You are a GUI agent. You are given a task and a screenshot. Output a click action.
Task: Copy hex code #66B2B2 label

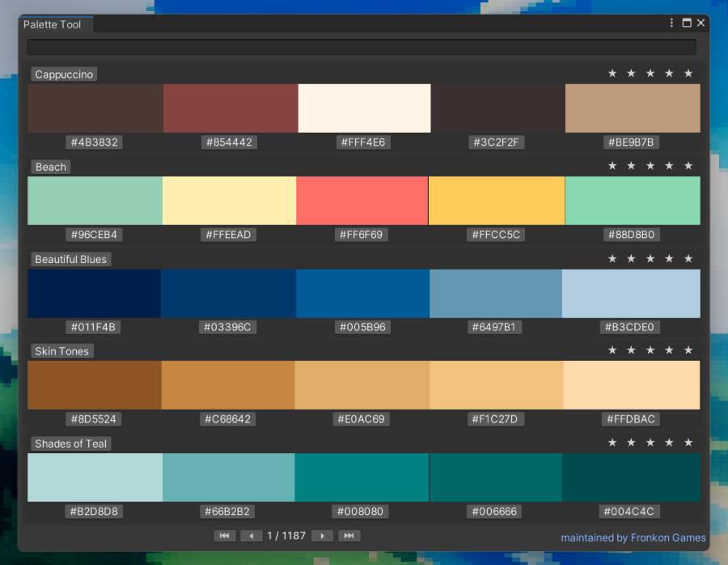pos(227,512)
